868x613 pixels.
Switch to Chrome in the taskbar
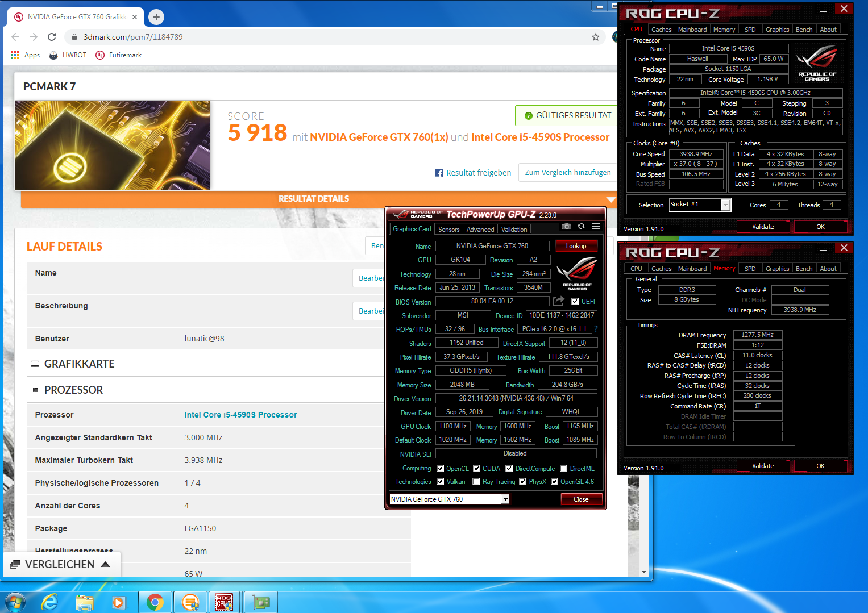tap(155, 602)
